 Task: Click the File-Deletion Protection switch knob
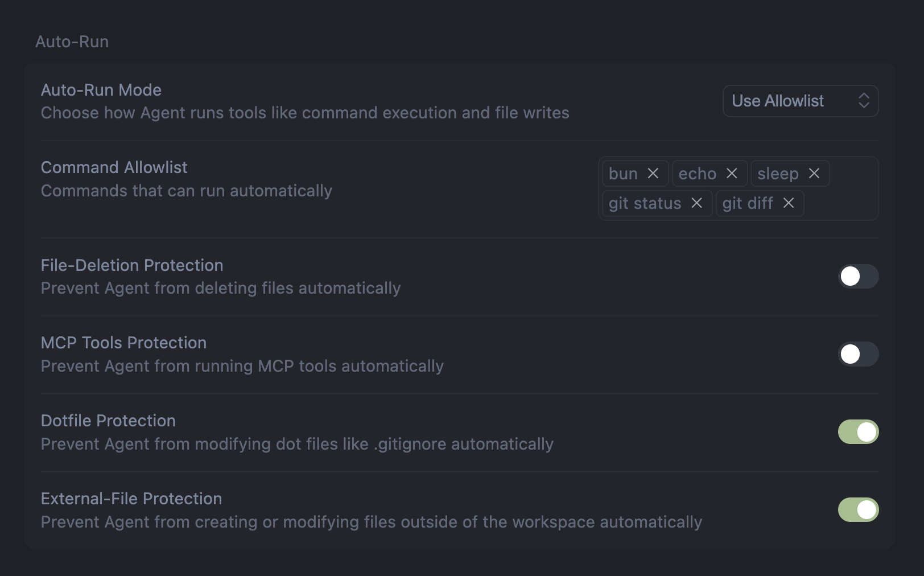(x=850, y=277)
